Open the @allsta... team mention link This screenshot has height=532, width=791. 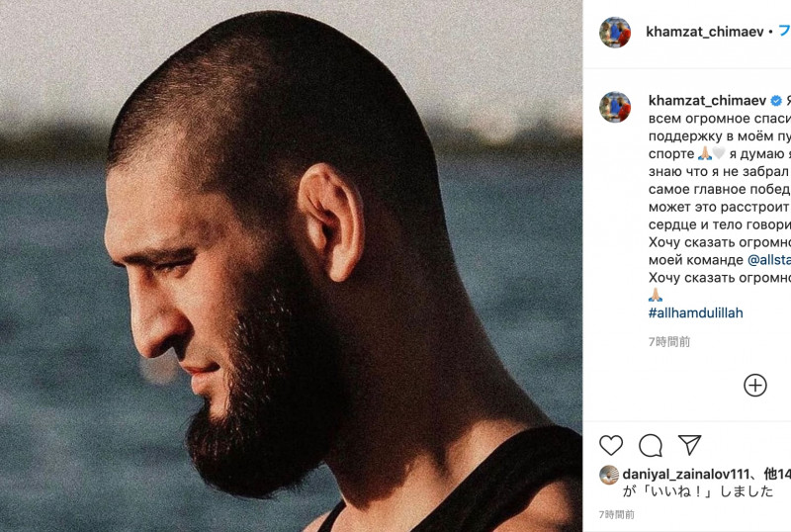coord(769,259)
